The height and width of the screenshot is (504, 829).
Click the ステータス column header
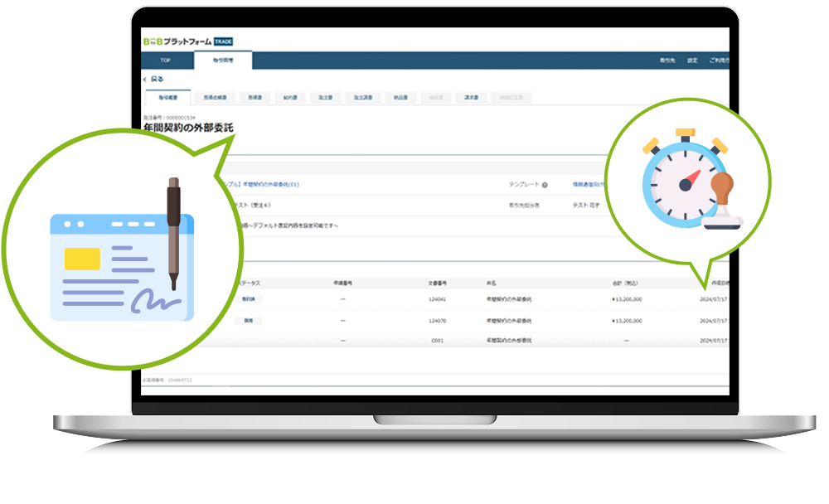tap(249, 283)
